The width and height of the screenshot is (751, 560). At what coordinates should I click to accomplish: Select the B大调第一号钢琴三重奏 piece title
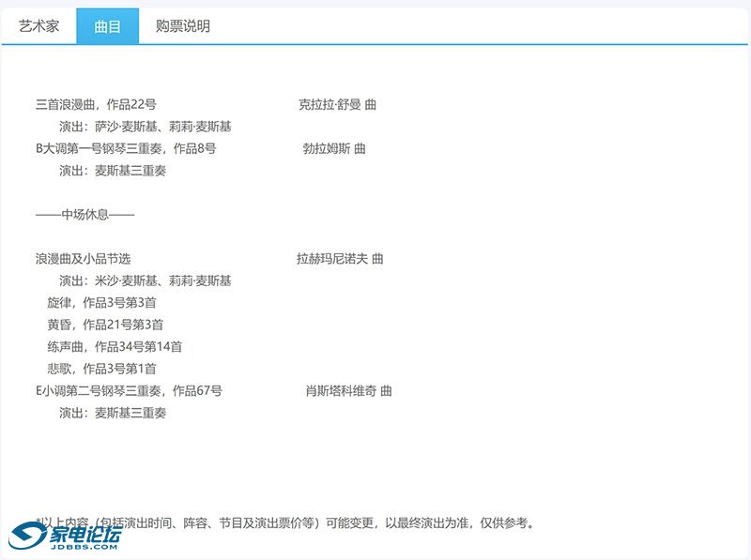coord(126,148)
